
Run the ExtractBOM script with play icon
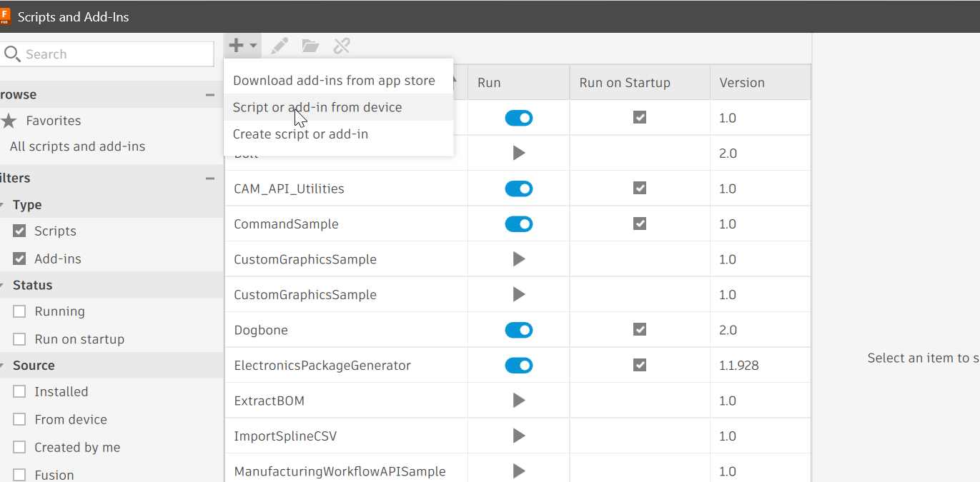click(x=519, y=401)
